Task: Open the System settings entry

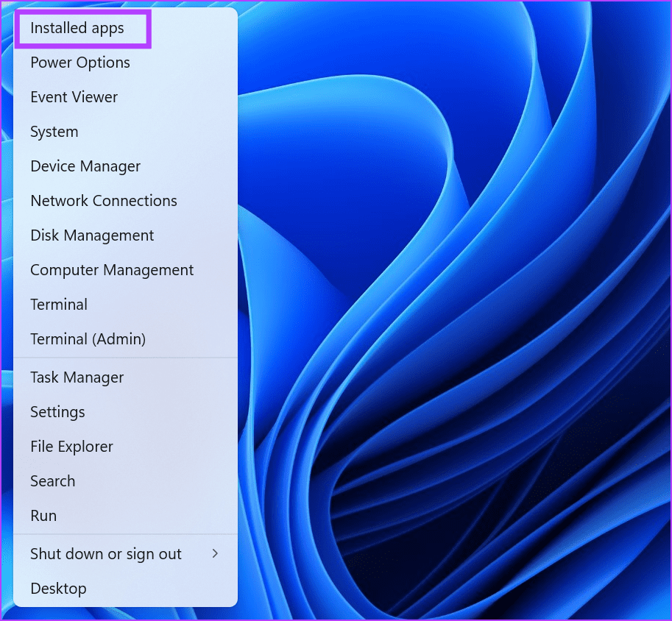Action: point(54,132)
